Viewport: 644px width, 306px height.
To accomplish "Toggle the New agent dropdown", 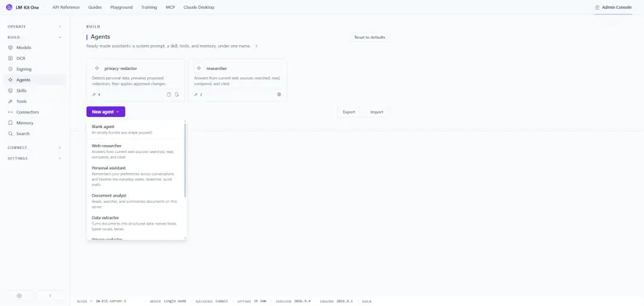I will [105, 112].
